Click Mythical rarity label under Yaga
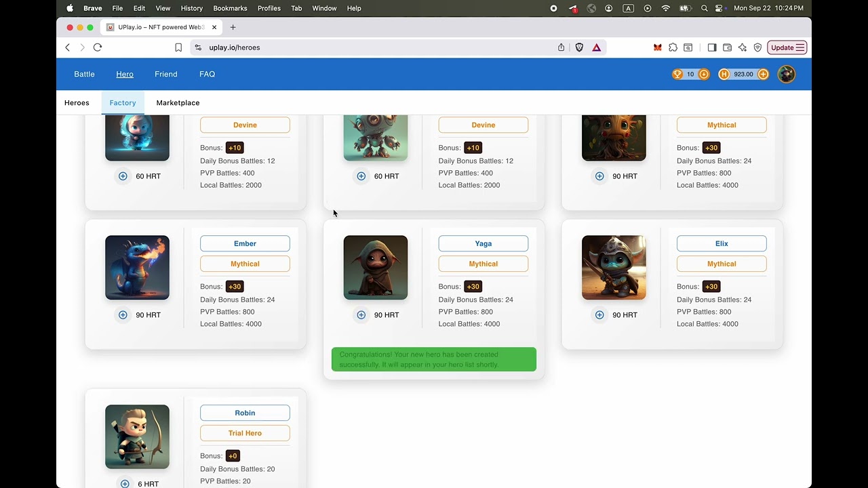This screenshot has height=488, width=868. click(x=484, y=264)
